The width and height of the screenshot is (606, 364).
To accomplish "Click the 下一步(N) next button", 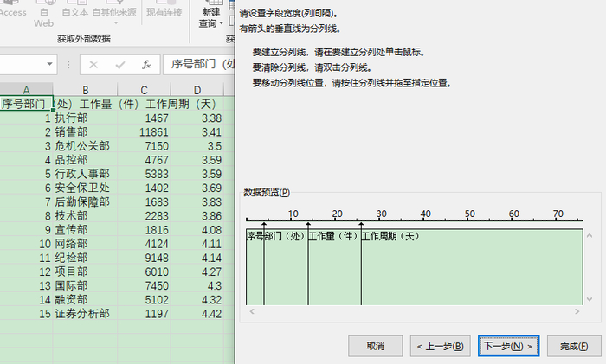I will point(508,346).
